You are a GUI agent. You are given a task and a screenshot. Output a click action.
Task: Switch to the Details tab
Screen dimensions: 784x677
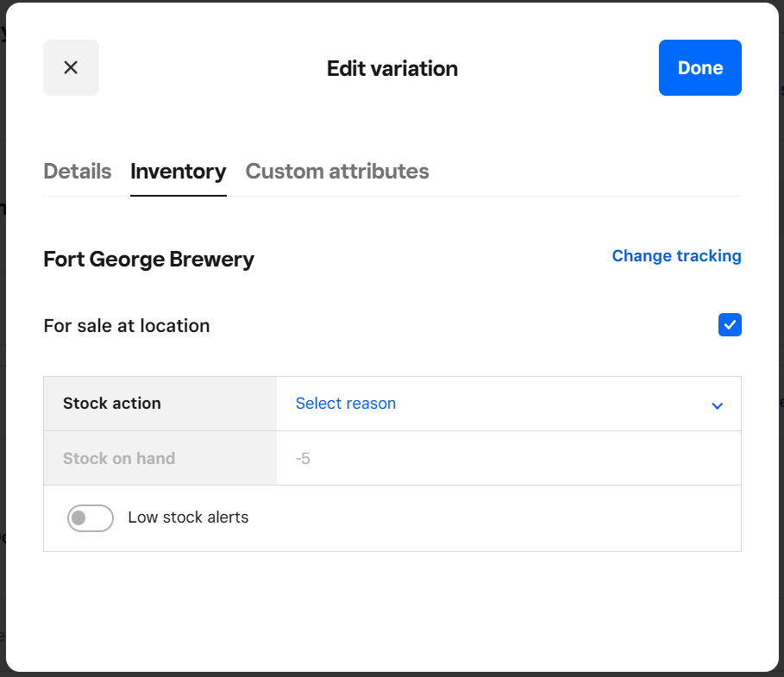click(77, 171)
